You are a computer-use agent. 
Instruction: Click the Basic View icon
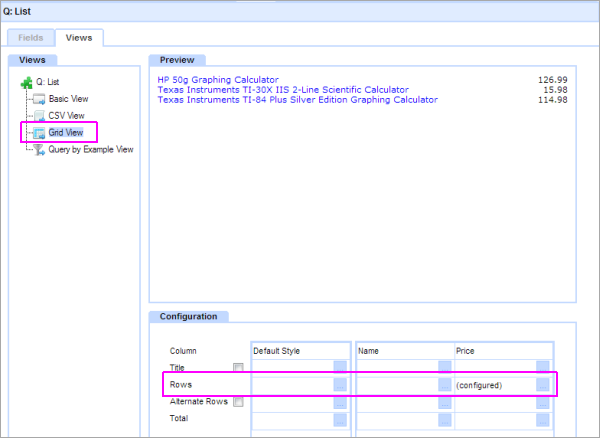(39, 99)
